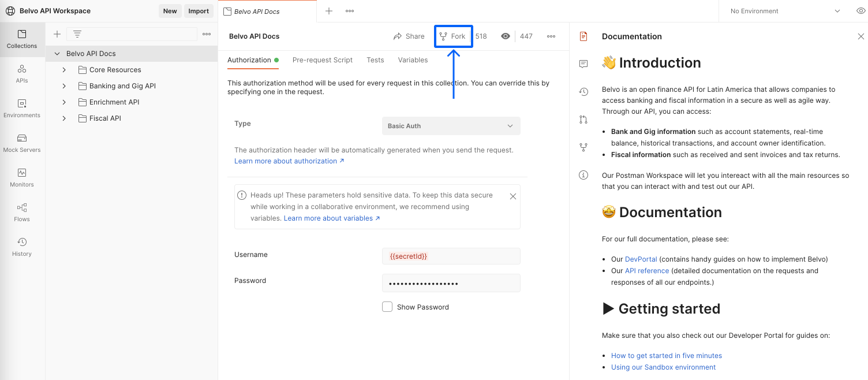Open How to get started in five minutes
The width and height of the screenshot is (868, 380).
pyautogui.click(x=667, y=356)
